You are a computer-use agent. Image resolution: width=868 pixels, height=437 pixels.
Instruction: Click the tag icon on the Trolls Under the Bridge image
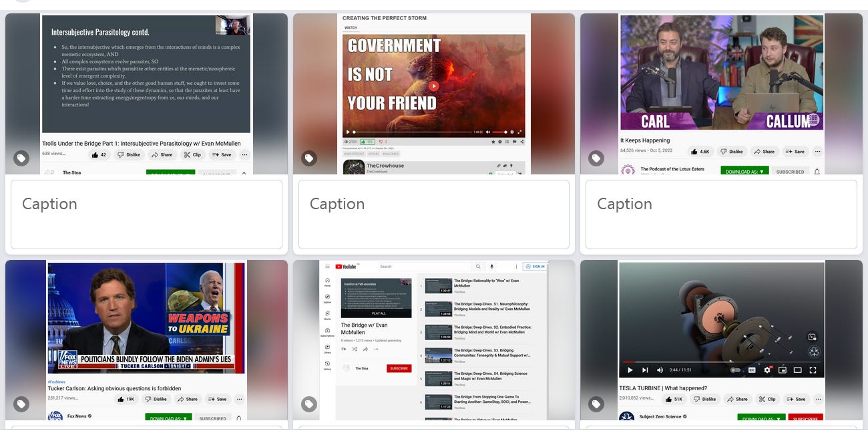pyautogui.click(x=21, y=158)
